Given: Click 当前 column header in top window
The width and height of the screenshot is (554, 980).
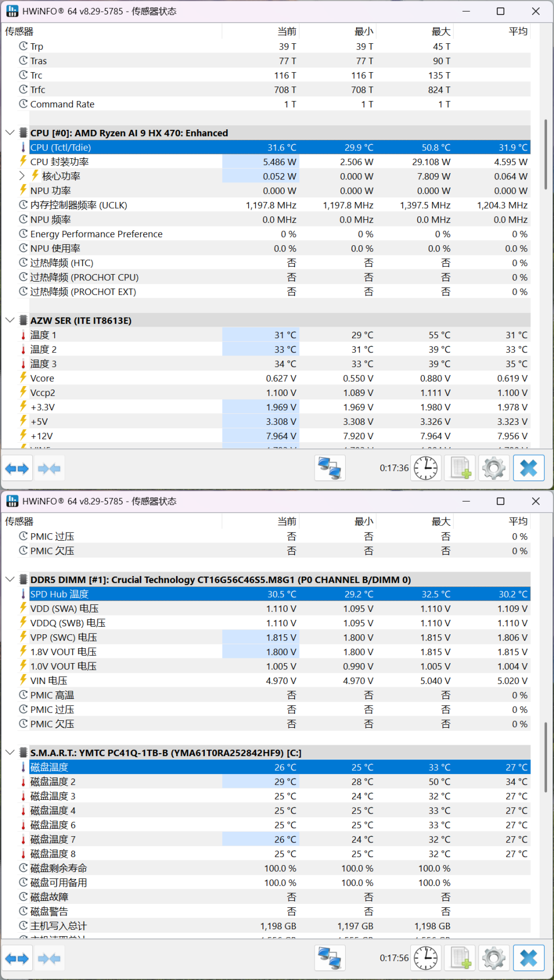Looking at the screenshot, I should (260, 31).
